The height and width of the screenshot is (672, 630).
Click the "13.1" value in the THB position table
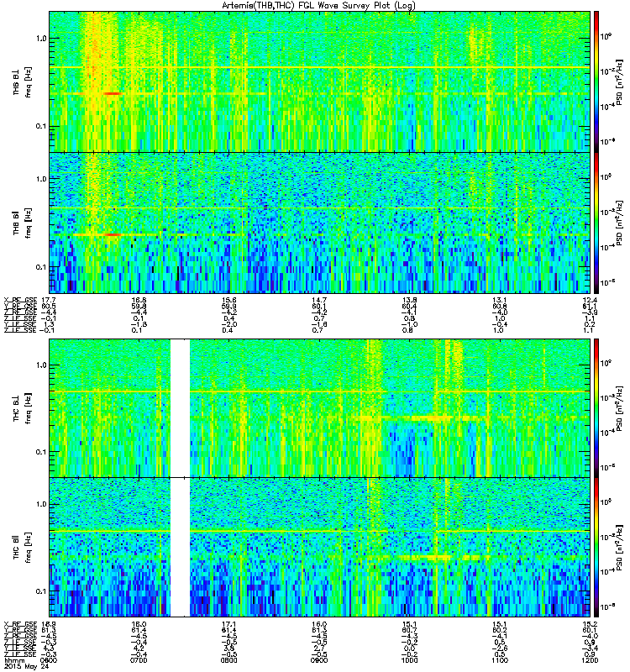pos(500,300)
